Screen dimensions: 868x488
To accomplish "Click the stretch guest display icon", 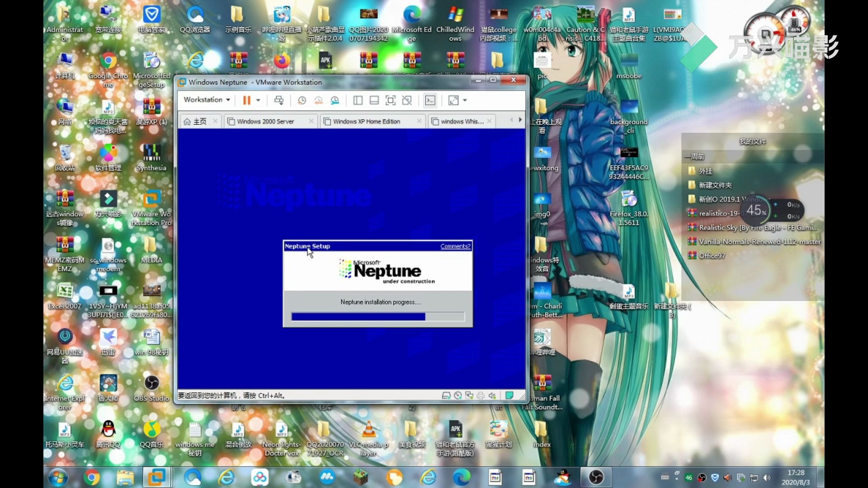I will pyautogui.click(x=453, y=100).
